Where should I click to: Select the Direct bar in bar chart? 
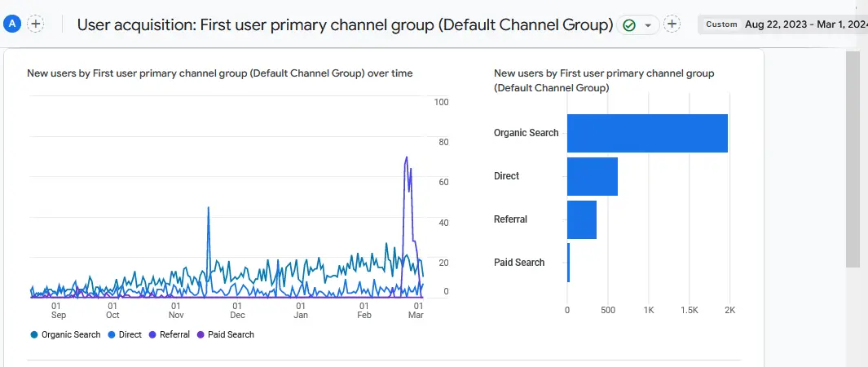pyautogui.click(x=592, y=176)
